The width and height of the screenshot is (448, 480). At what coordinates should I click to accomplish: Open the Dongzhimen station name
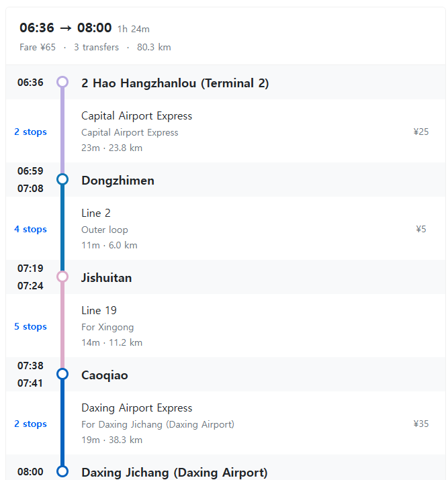(x=118, y=181)
